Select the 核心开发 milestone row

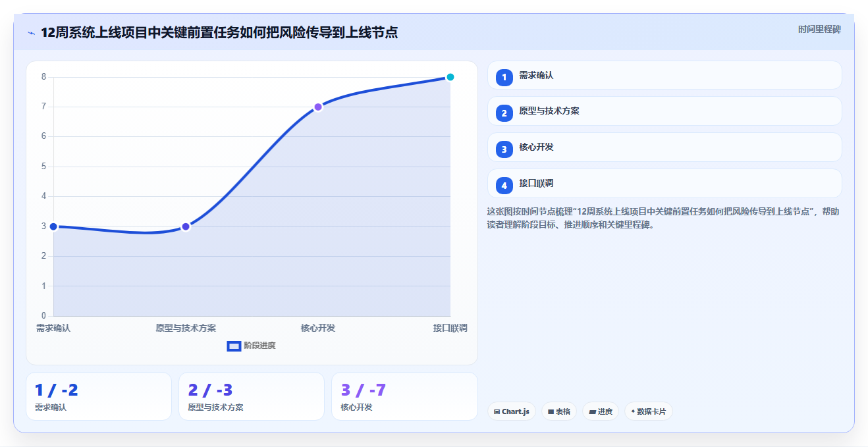(x=665, y=147)
